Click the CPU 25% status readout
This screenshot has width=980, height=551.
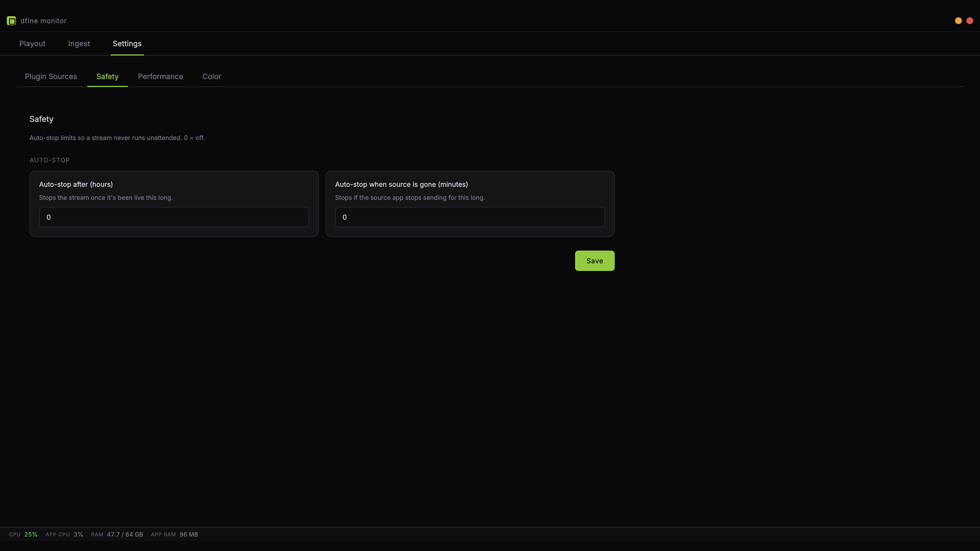pyautogui.click(x=23, y=534)
